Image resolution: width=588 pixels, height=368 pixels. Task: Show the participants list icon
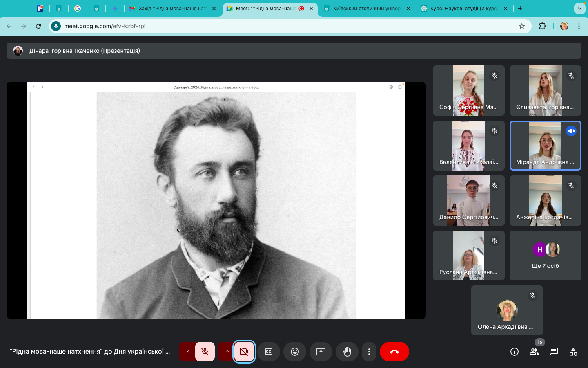[534, 352]
